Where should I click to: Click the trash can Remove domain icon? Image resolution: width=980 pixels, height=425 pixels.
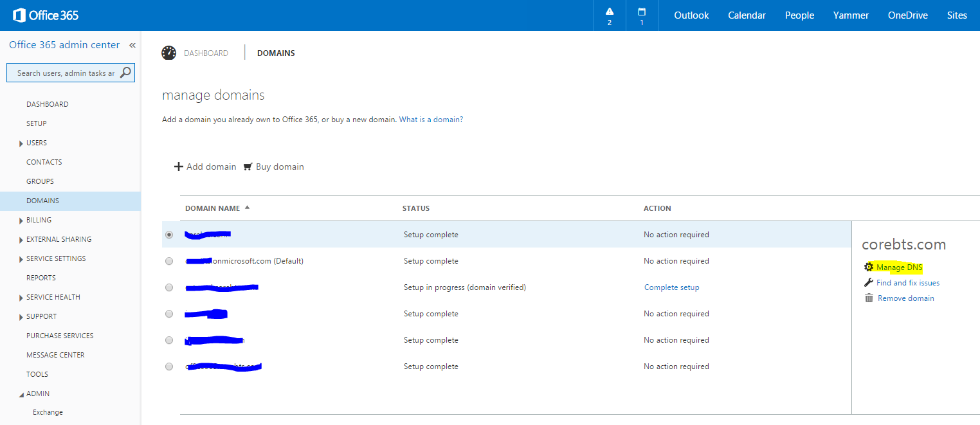869,298
